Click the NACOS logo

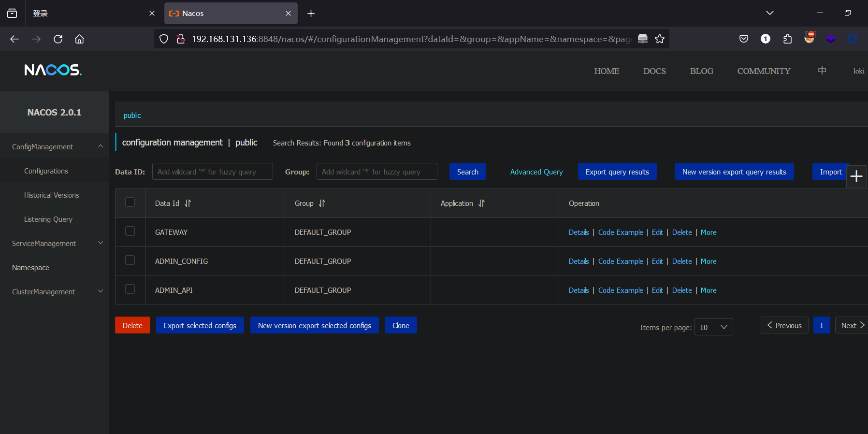(53, 71)
